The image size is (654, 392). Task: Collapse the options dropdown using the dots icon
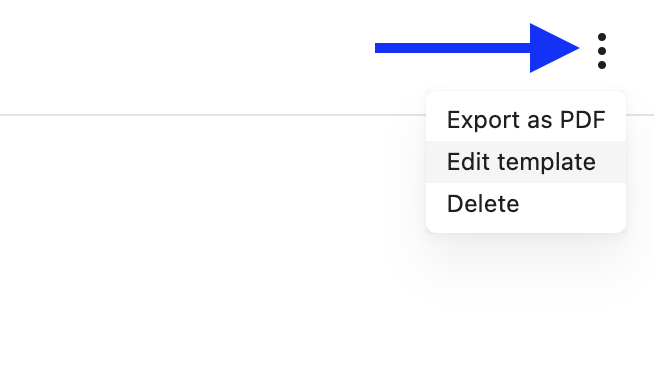(x=601, y=51)
